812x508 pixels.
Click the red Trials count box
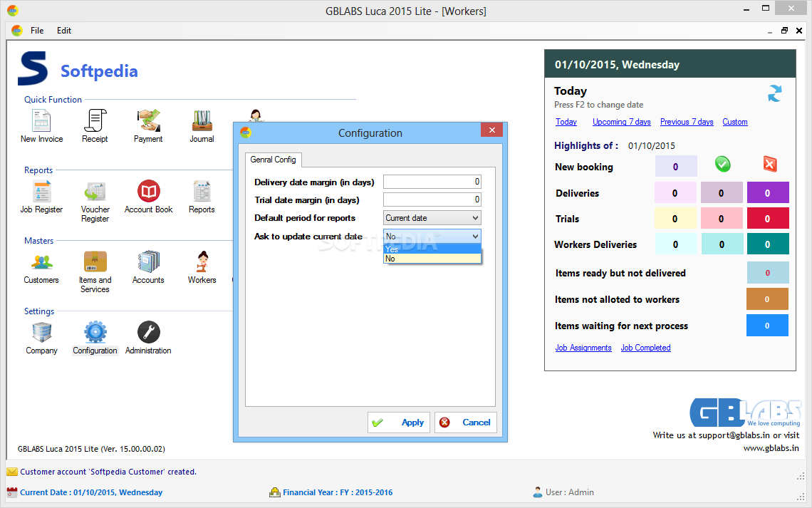767,219
